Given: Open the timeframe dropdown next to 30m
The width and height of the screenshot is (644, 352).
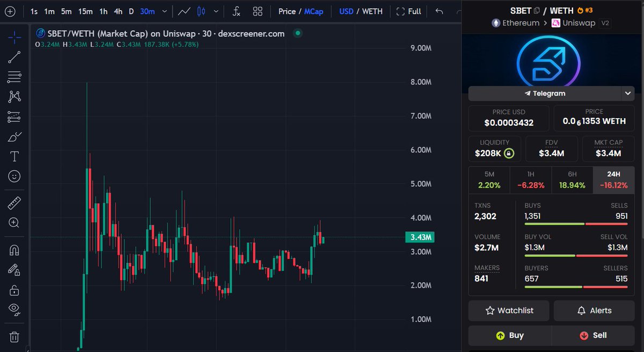Looking at the screenshot, I should click(164, 11).
